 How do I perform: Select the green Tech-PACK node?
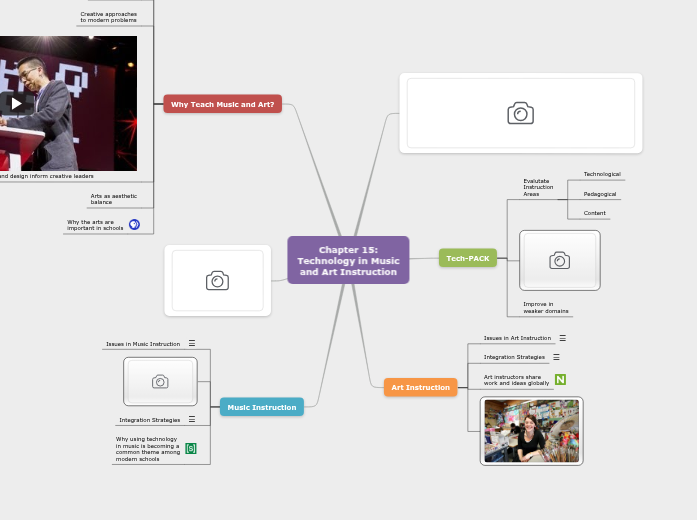click(x=467, y=258)
